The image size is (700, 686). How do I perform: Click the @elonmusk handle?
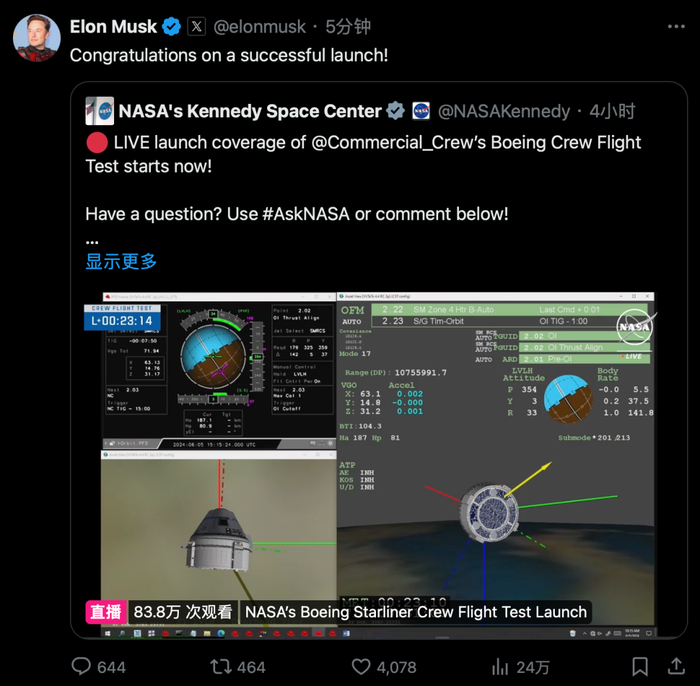pos(264,27)
